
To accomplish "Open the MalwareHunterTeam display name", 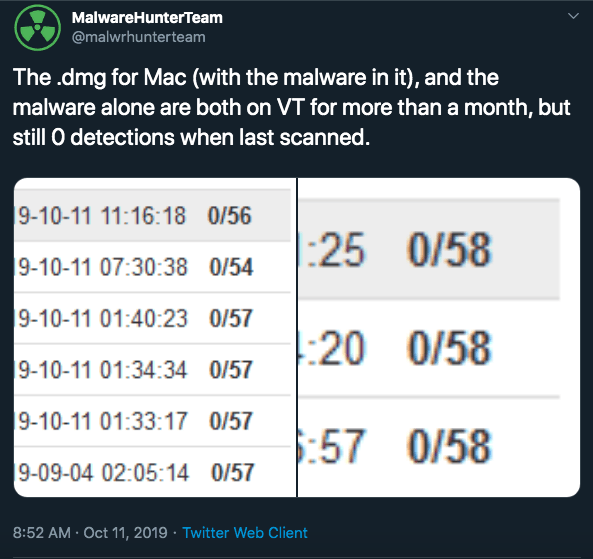I will pyautogui.click(x=147, y=17).
